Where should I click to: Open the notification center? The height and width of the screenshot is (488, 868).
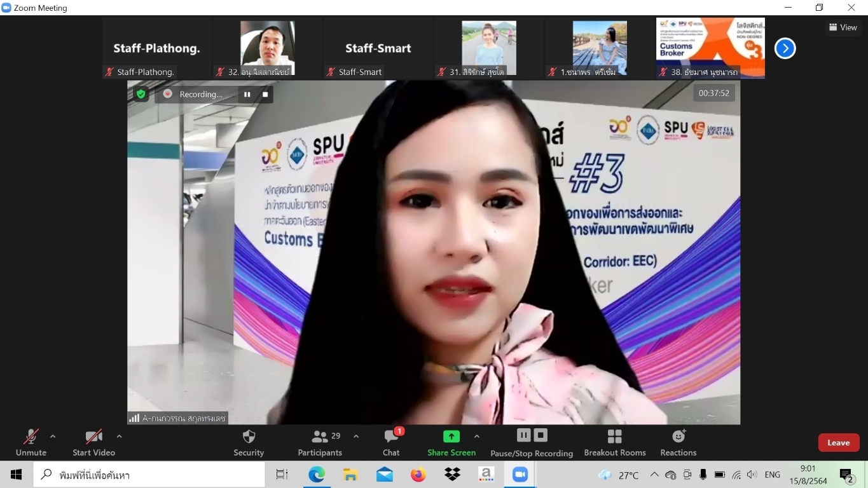click(x=846, y=475)
